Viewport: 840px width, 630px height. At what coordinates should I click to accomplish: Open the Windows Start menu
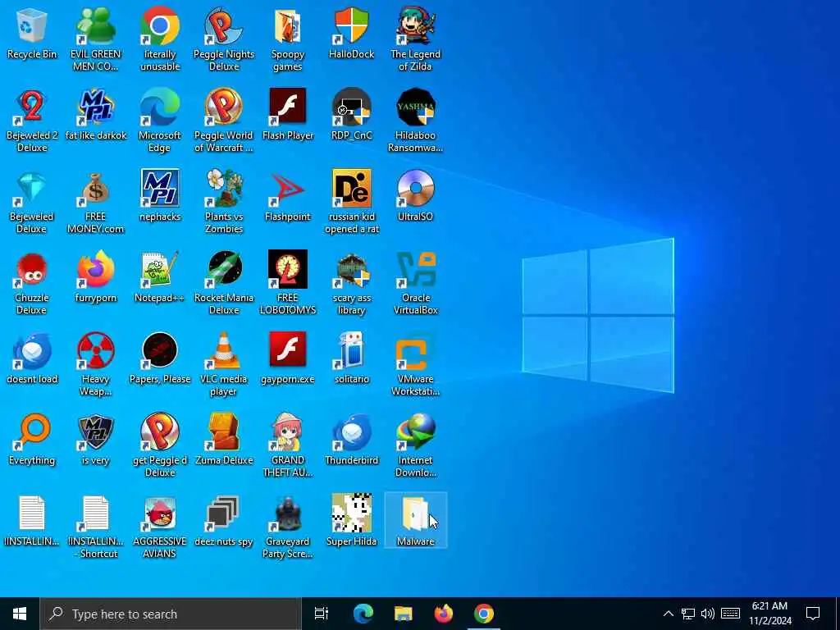20,614
